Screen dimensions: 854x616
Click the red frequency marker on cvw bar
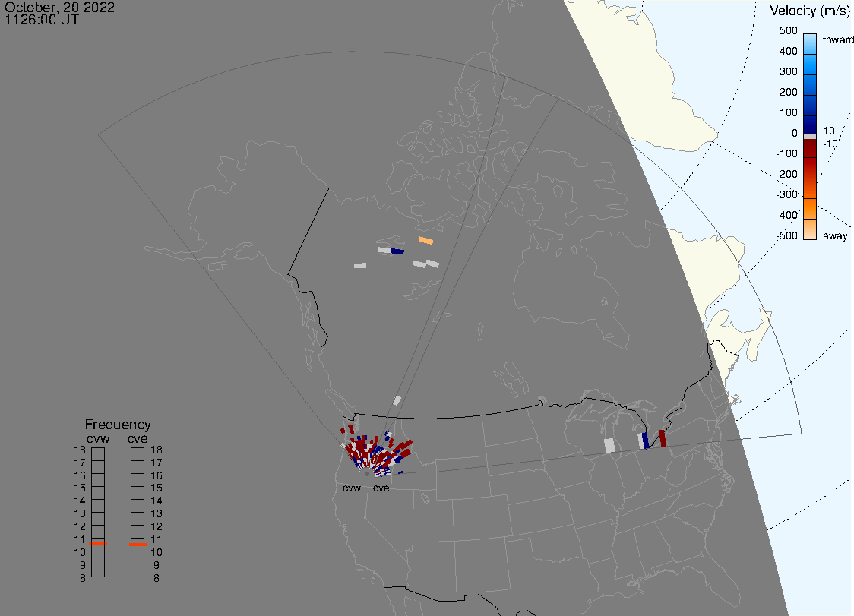coord(98,543)
